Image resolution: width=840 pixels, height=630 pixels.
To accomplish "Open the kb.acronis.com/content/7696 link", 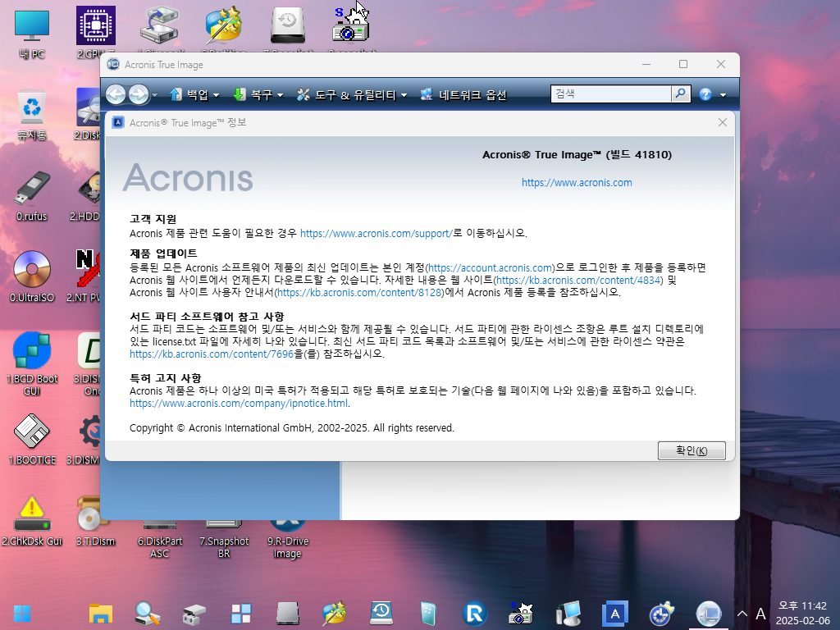I will click(x=212, y=354).
